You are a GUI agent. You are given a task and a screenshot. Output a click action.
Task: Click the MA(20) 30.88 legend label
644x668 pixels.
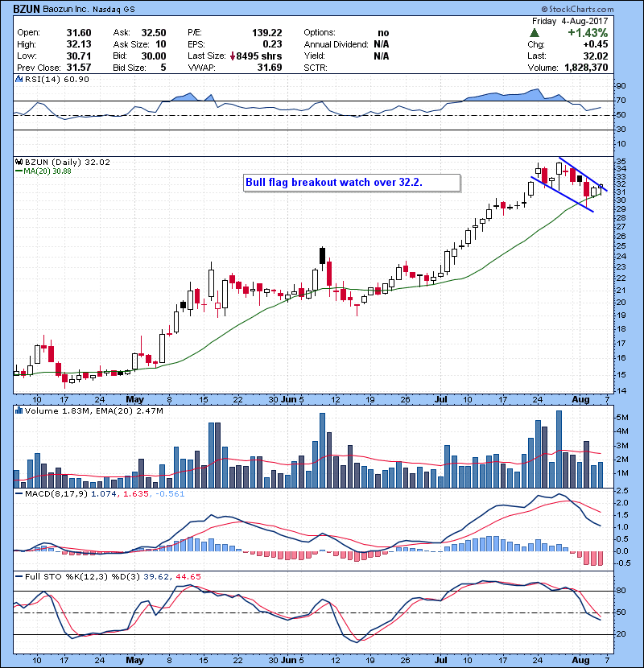(x=47, y=171)
